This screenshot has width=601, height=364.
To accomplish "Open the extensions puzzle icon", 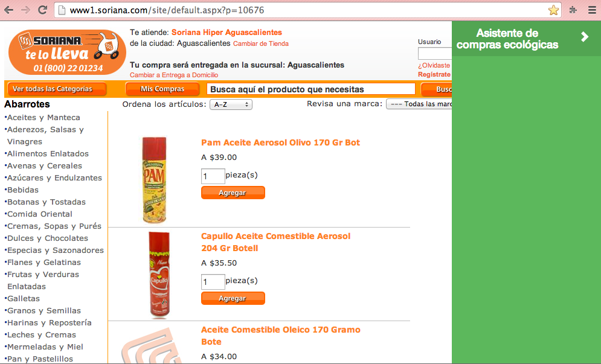I will [x=573, y=10].
